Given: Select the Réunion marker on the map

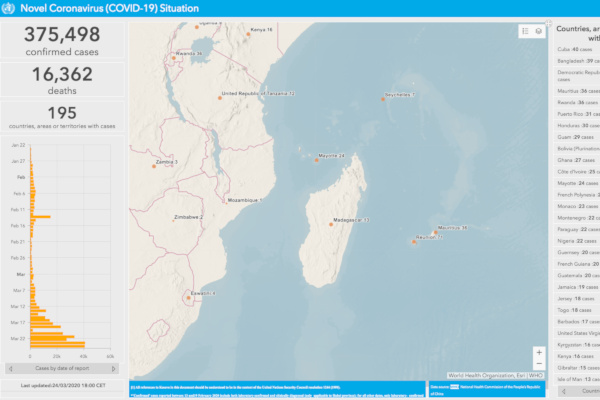Looking at the screenshot, I should 414,242.
